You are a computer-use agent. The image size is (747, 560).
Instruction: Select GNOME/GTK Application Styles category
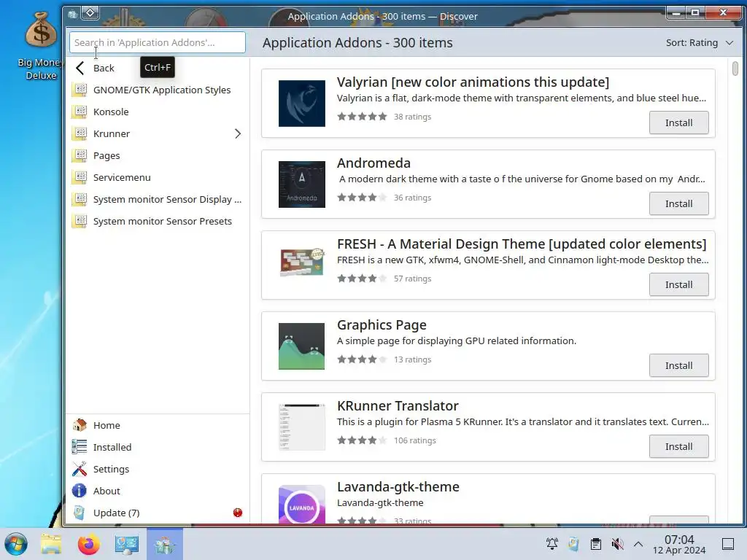158,90
